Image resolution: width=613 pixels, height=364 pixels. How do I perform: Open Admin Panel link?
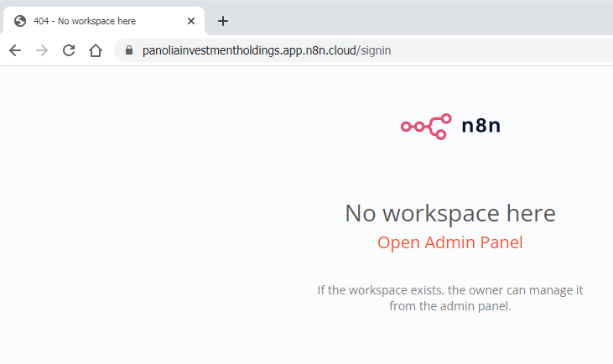(450, 242)
